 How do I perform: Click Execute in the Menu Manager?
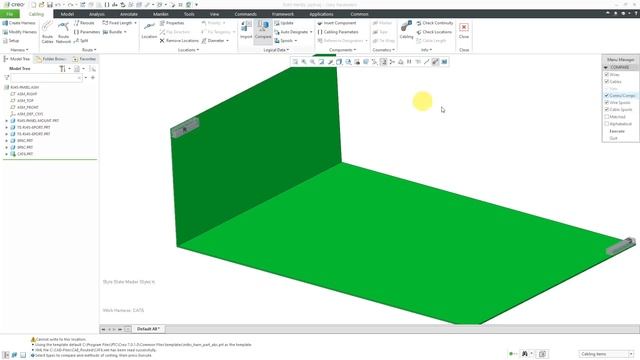coord(617,131)
